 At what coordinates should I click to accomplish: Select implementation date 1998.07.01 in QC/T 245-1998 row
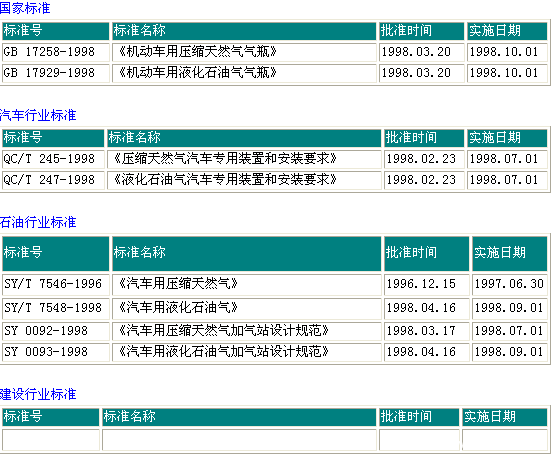pos(504,159)
